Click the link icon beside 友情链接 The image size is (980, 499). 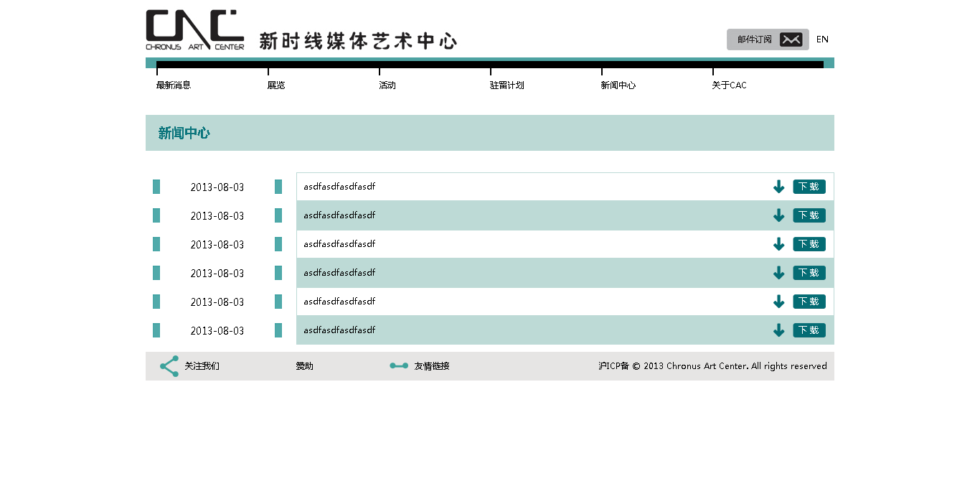tap(399, 366)
